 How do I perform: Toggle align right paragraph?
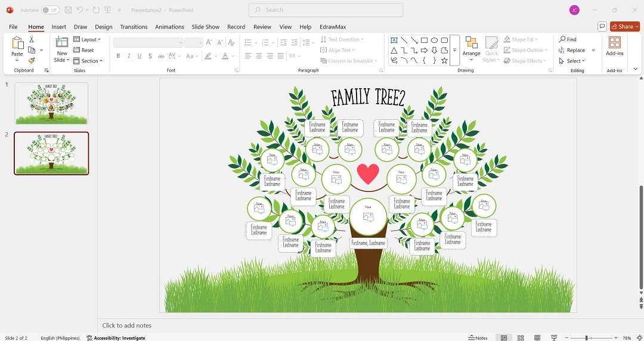270,56
